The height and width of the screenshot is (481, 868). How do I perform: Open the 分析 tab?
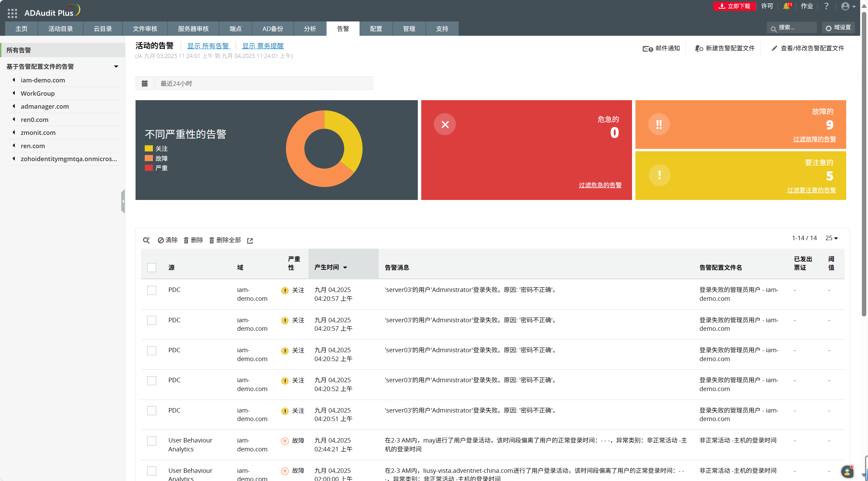coord(310,29)
